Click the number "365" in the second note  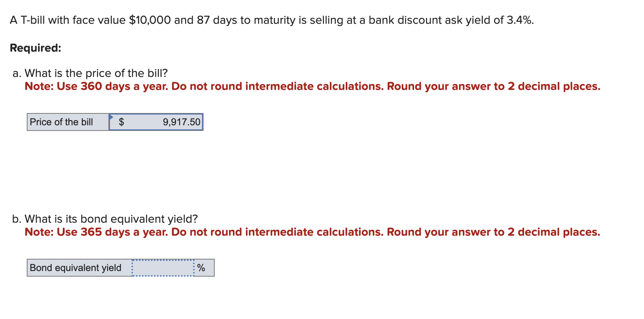pos(91,232)
